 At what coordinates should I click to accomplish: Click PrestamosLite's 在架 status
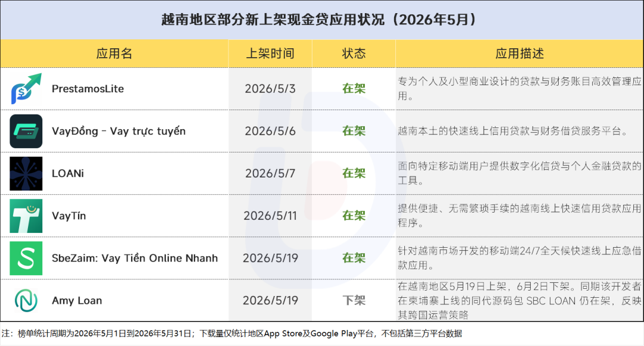354,89
